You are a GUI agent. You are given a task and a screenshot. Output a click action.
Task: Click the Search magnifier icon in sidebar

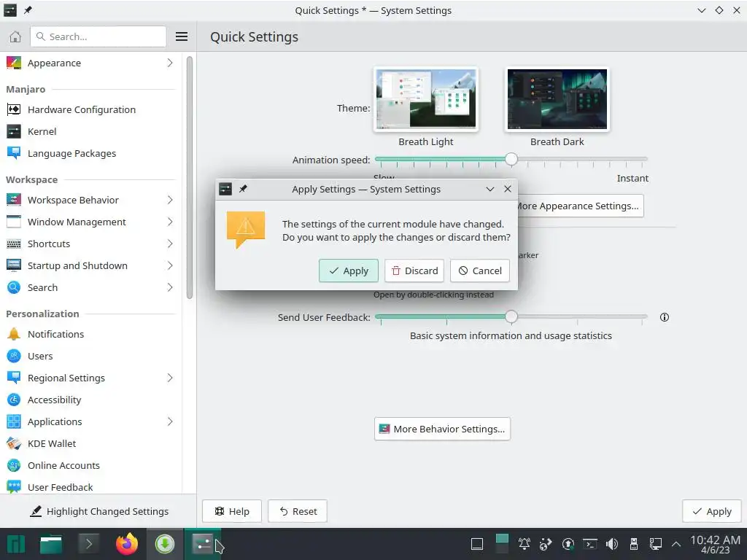[x=14, y=287]
